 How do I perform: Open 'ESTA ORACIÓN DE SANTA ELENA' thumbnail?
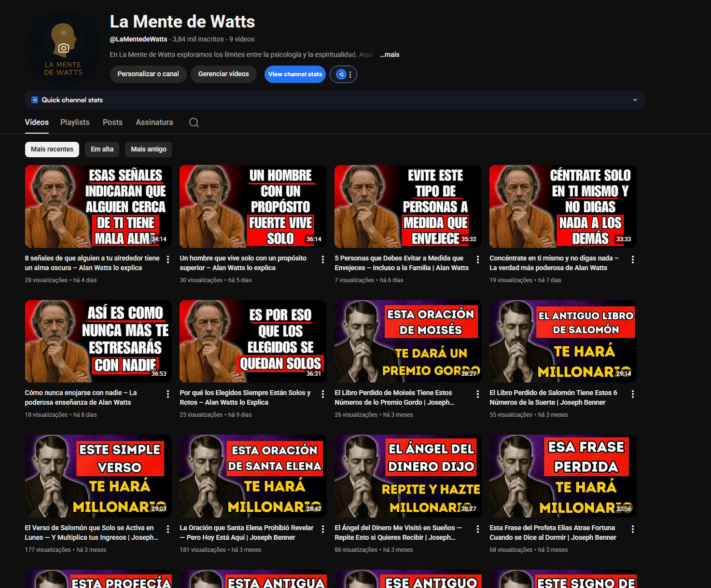(253, 476)
